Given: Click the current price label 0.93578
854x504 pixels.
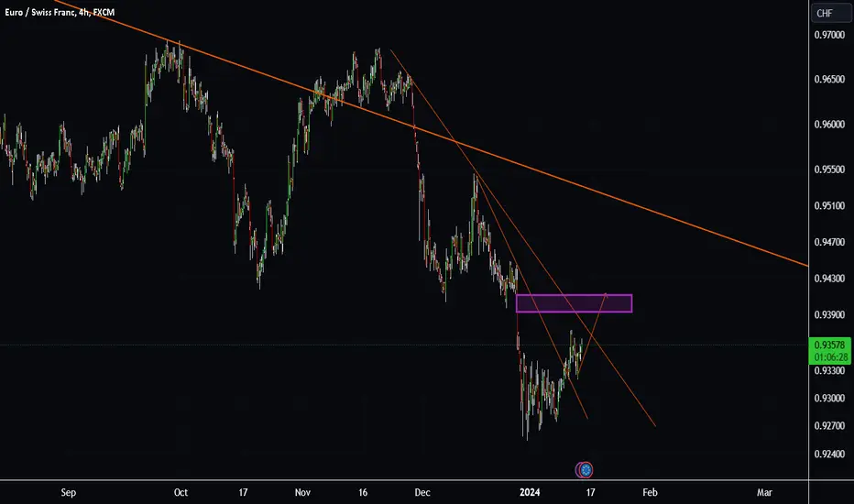Looking at the screenshot, I should click(x=830, y=345).
